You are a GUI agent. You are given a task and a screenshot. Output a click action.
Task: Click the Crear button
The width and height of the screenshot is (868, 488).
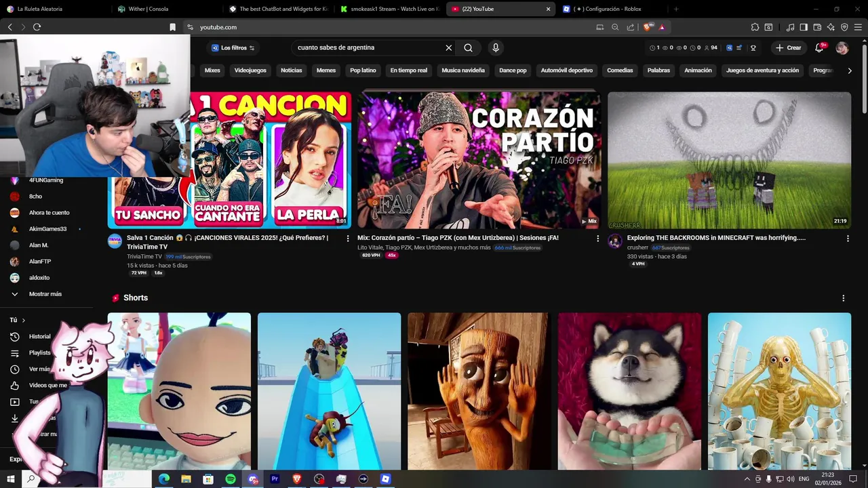tap(789, 48)
